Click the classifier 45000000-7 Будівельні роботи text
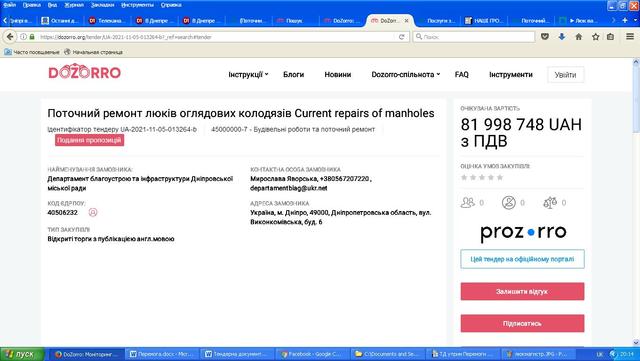640x361 pixels. pyautogui.click(x=293, y=129)
